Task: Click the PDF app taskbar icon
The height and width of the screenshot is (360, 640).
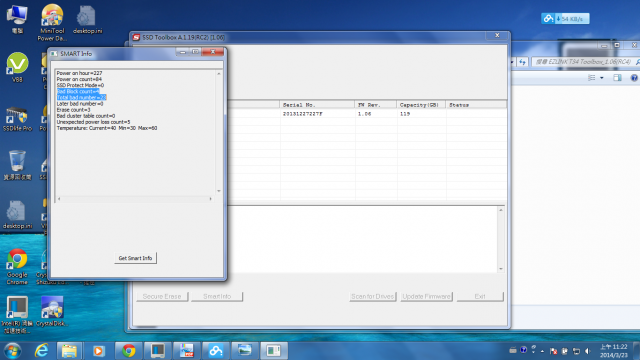Action: point(187,351)
